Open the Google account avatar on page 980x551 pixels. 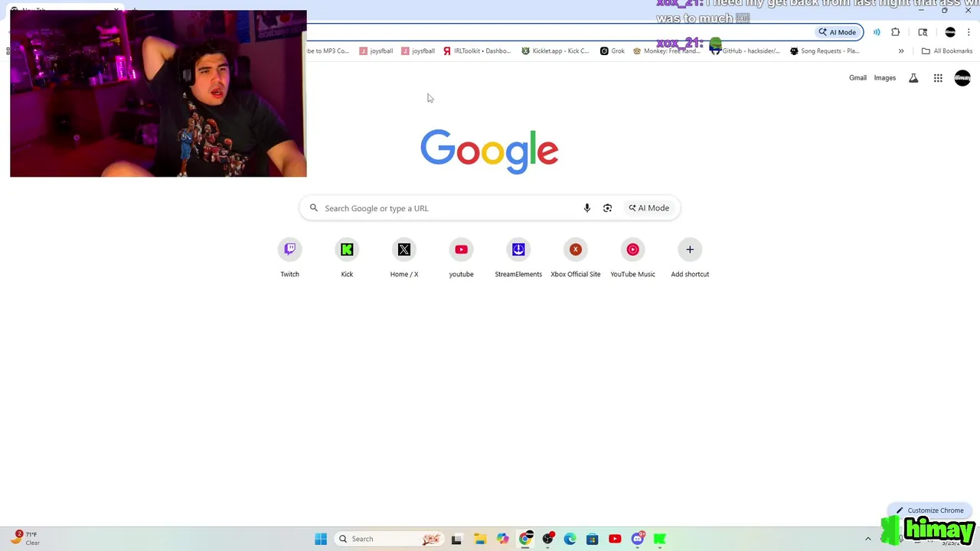[962, 78]
